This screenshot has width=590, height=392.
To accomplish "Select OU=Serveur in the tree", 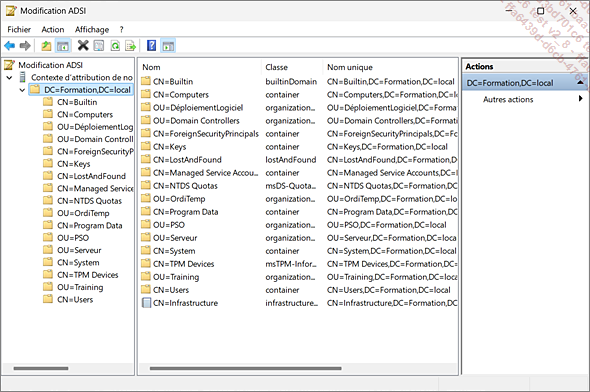I will pyautogui.click(x=79, y=250).
